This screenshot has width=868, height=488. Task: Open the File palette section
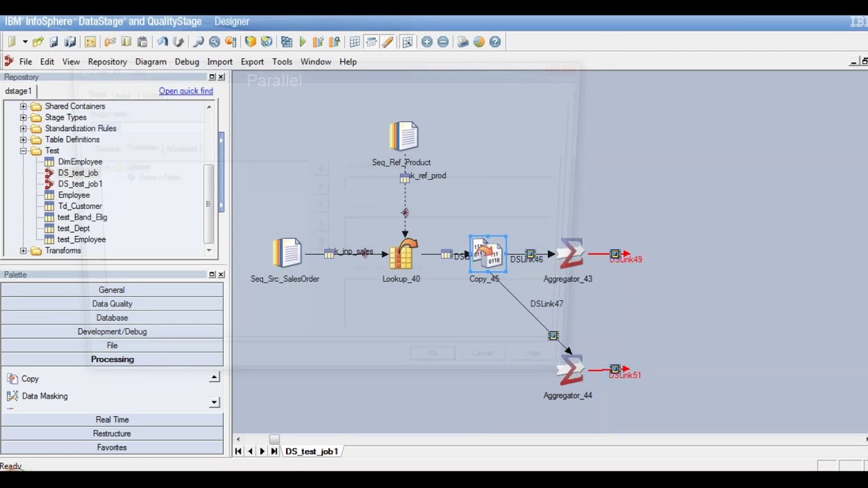coord(112,346)
